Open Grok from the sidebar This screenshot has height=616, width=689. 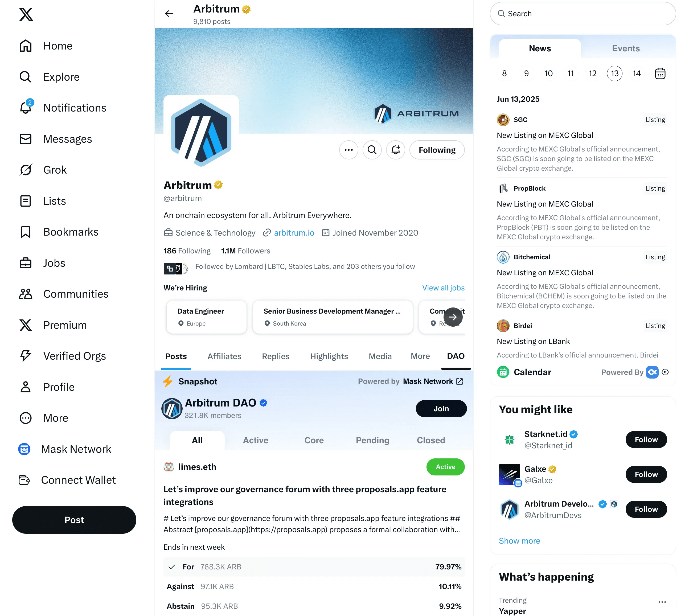coord(43,170)
